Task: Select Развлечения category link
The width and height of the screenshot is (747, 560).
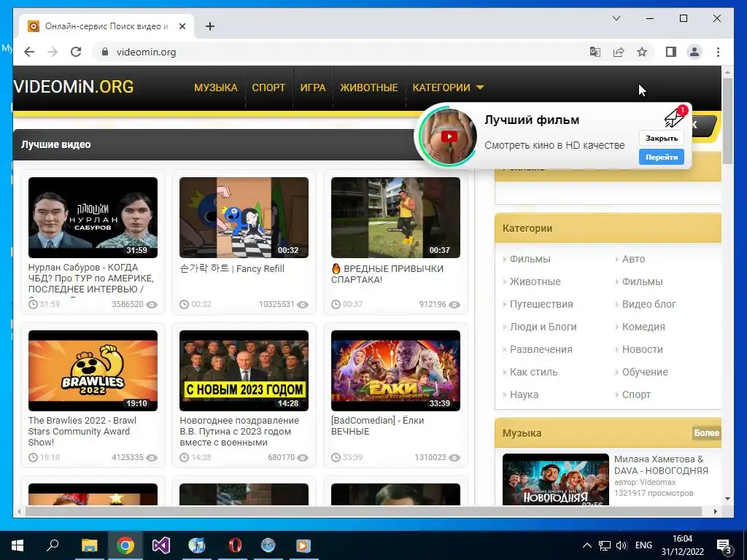Action: click(541, 349)
